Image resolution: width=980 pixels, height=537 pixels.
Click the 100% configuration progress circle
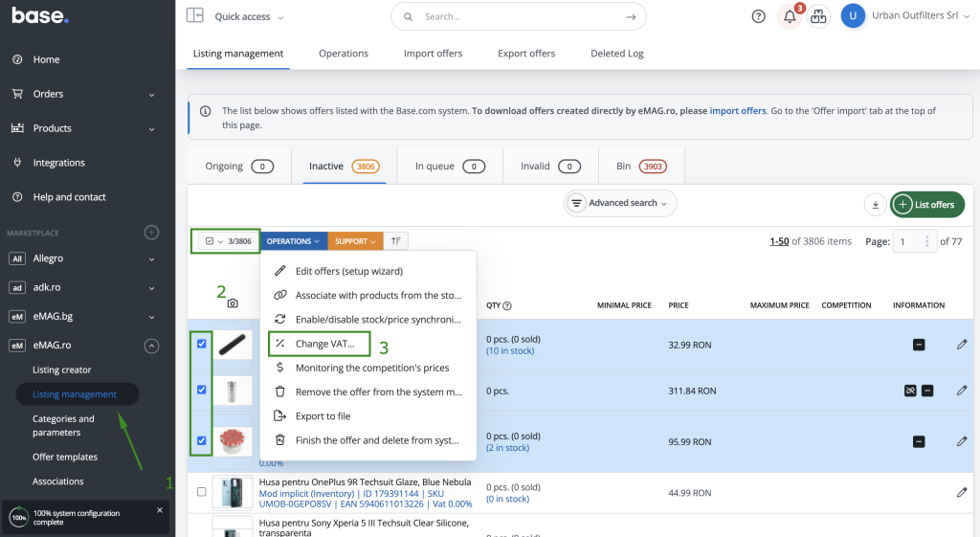[x=19, y=517]
